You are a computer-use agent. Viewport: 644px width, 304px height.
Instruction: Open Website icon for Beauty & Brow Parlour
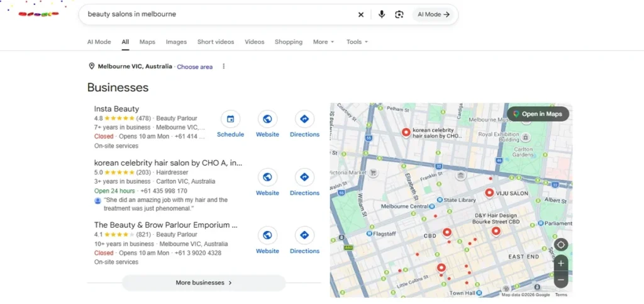click(x=267, y=235)
